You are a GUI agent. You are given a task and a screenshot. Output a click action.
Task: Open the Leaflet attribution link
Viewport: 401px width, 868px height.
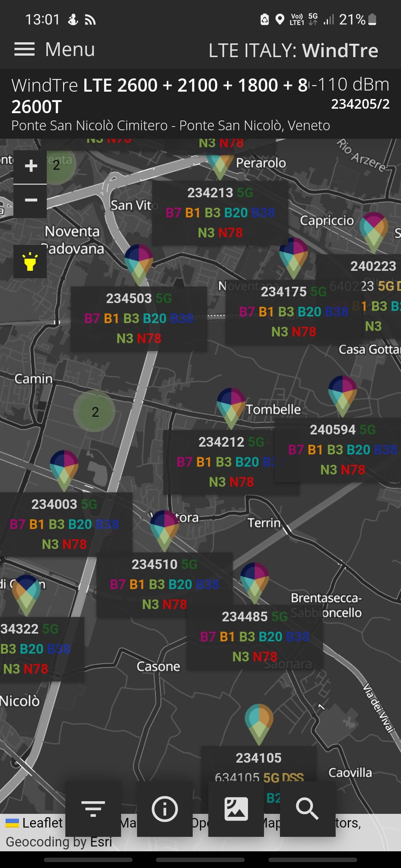click(x=42, y=823)
